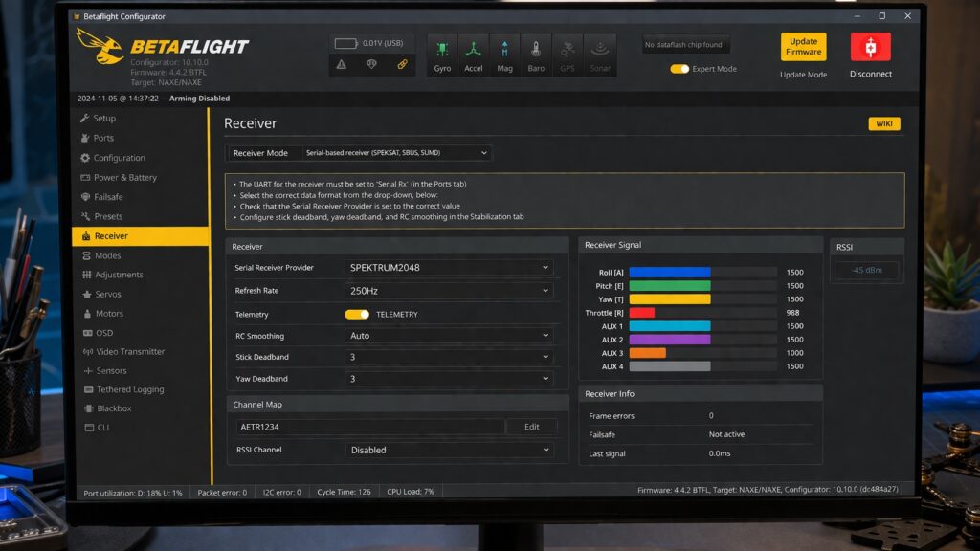Click the Motors tab icon

coord(87,314)
